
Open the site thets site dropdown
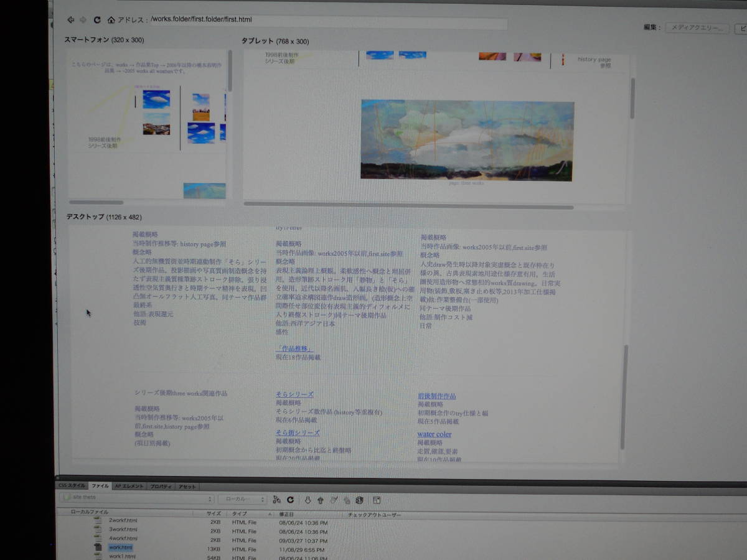(x=137, y=498)
